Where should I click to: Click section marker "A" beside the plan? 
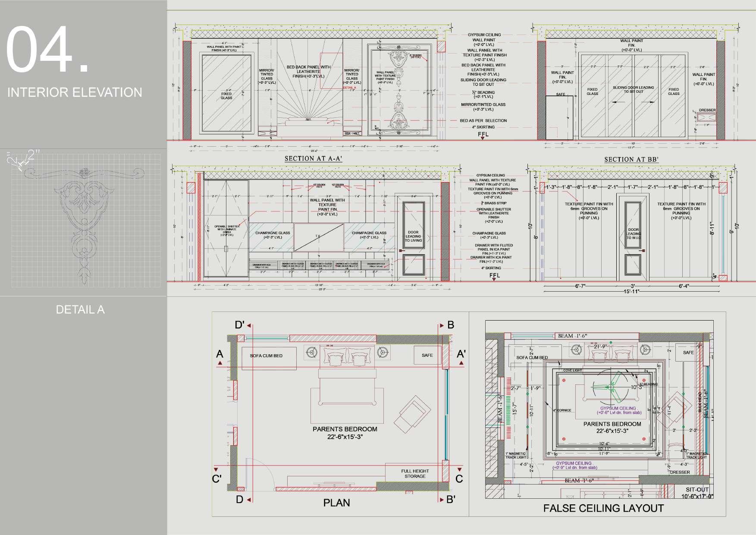220,355
